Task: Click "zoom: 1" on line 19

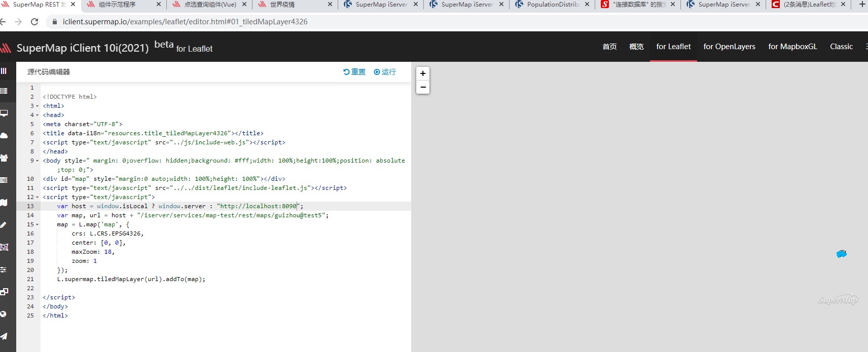Action: tap(84, 261)
